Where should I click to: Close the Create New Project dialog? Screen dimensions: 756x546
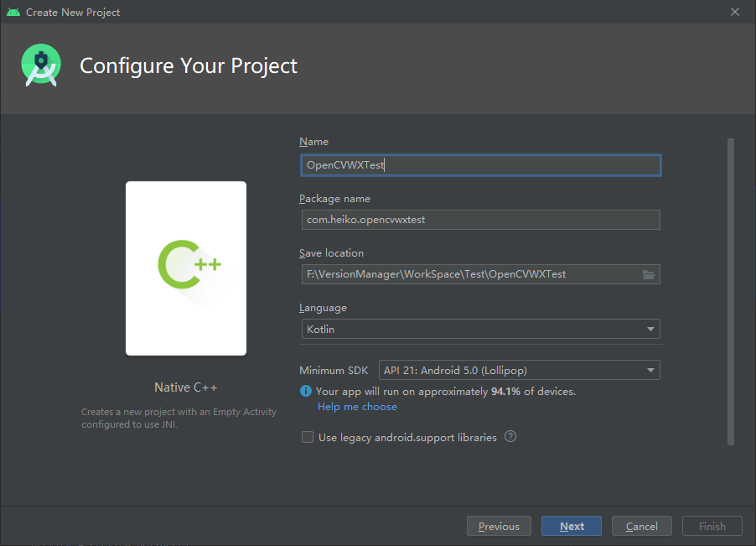[735, 12]
